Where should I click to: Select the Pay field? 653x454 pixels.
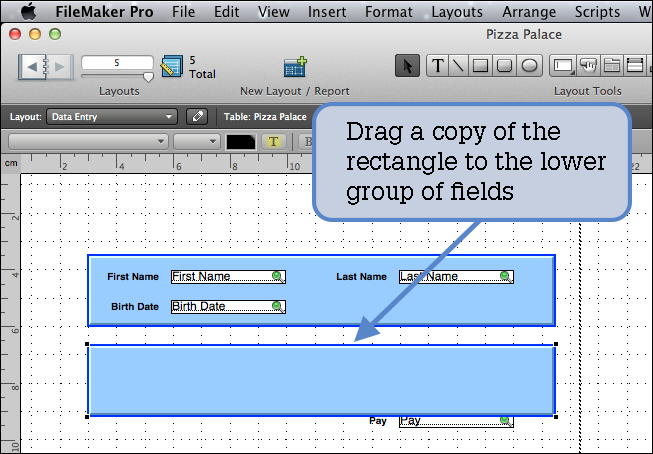coord(456,422)
